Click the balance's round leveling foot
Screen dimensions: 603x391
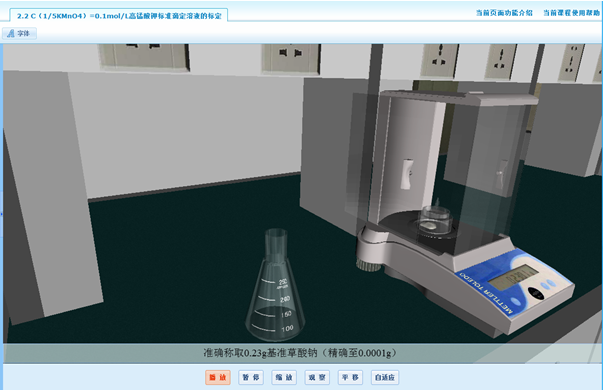(x=368, y=264)
